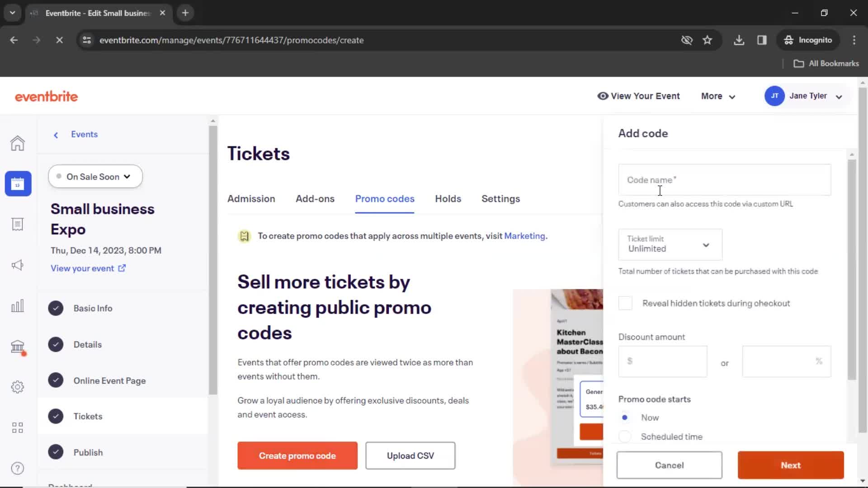Open the All Bookmarks folder
The image size is (868, 488).
coord(826,64)
